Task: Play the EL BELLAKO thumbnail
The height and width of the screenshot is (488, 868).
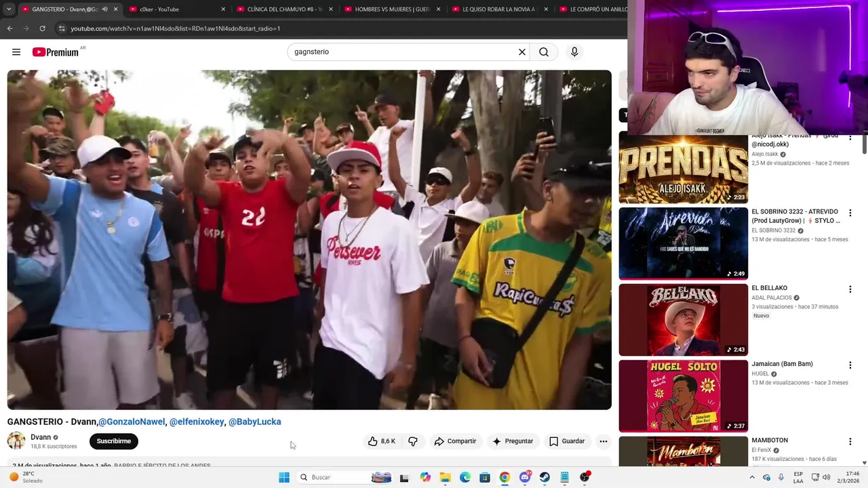Action: point(683,319)
